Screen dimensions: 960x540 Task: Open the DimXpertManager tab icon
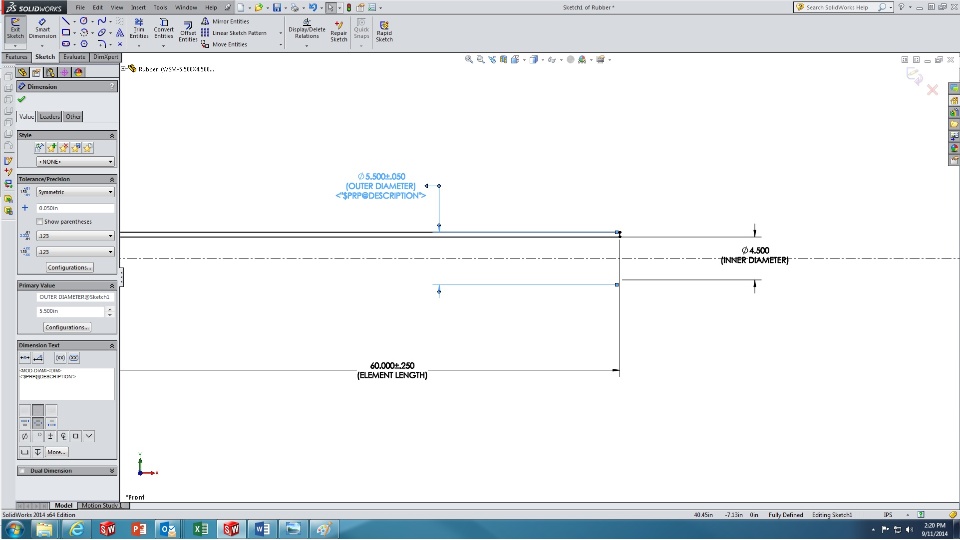[x=64, y=72]
